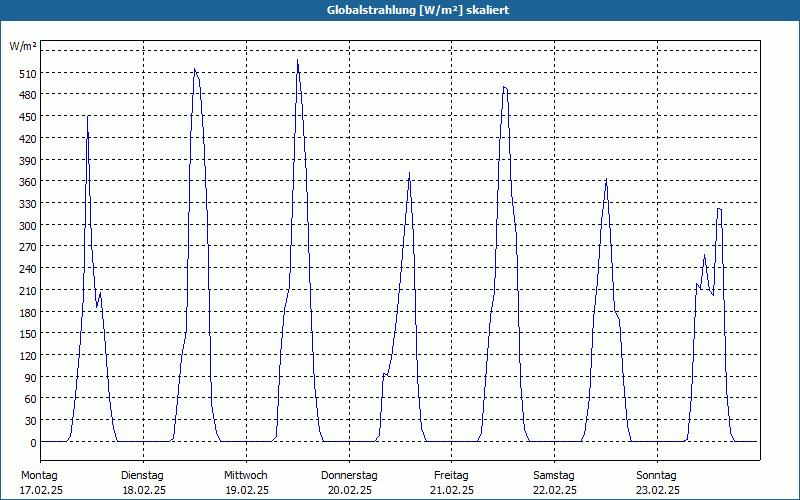Click the date 21.02.25
The width and height of the screenshot is (800, 500).
[452, 490]
